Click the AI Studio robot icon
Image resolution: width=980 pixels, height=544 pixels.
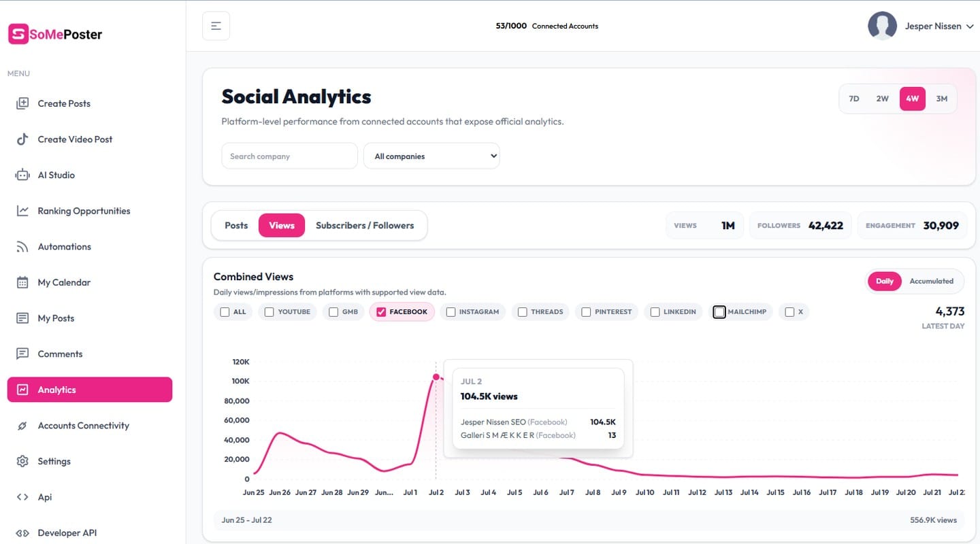pyautogui.click(x=22, y=175)
